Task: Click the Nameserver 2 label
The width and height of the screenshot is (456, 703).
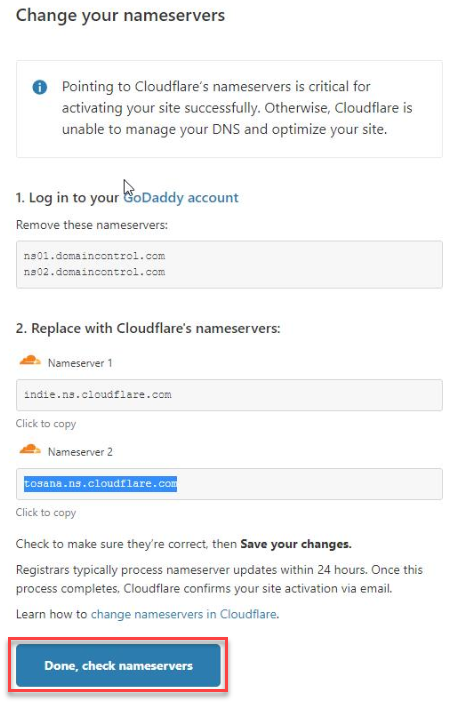Action: click(80, 452)
